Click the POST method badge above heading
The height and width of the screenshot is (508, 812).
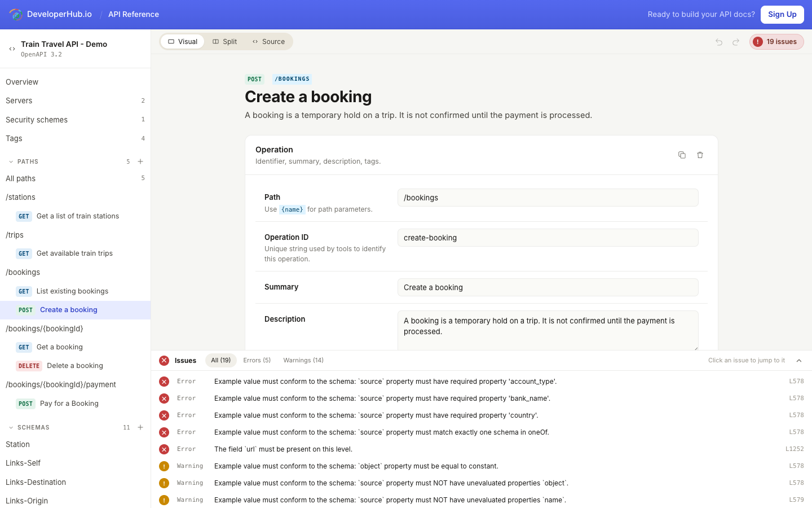point(254,80)
